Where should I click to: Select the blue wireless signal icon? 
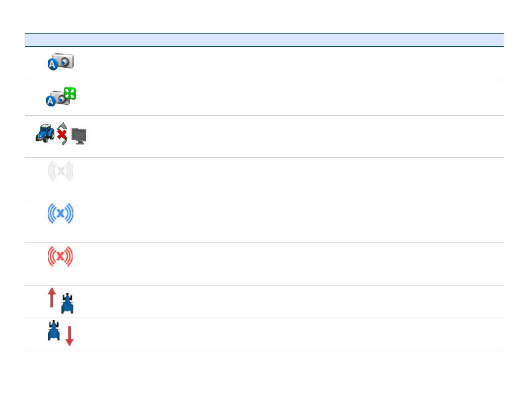(x=60, y=213)
